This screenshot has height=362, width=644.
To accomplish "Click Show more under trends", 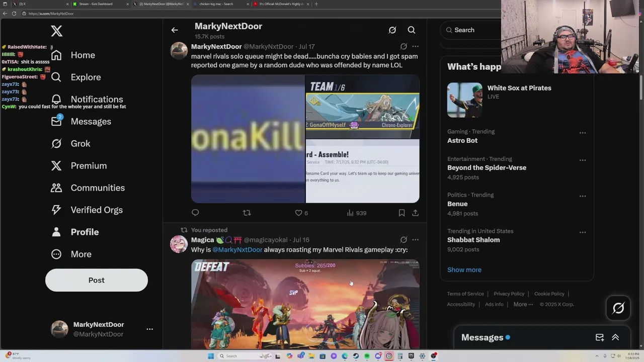I will [x=464, y=270].
